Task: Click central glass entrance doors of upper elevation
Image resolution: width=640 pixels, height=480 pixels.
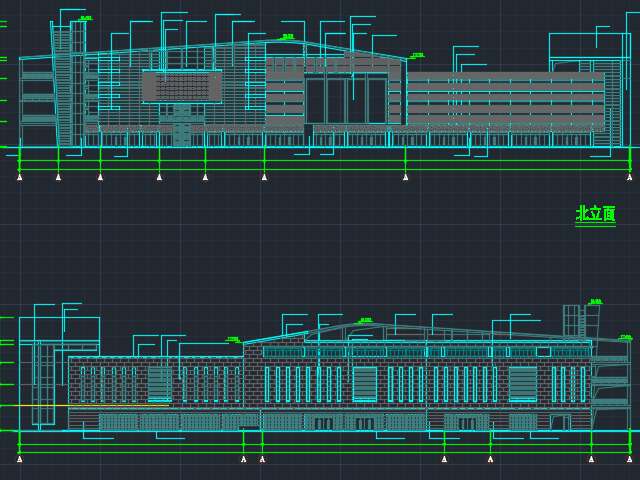Action: point(346,100)
